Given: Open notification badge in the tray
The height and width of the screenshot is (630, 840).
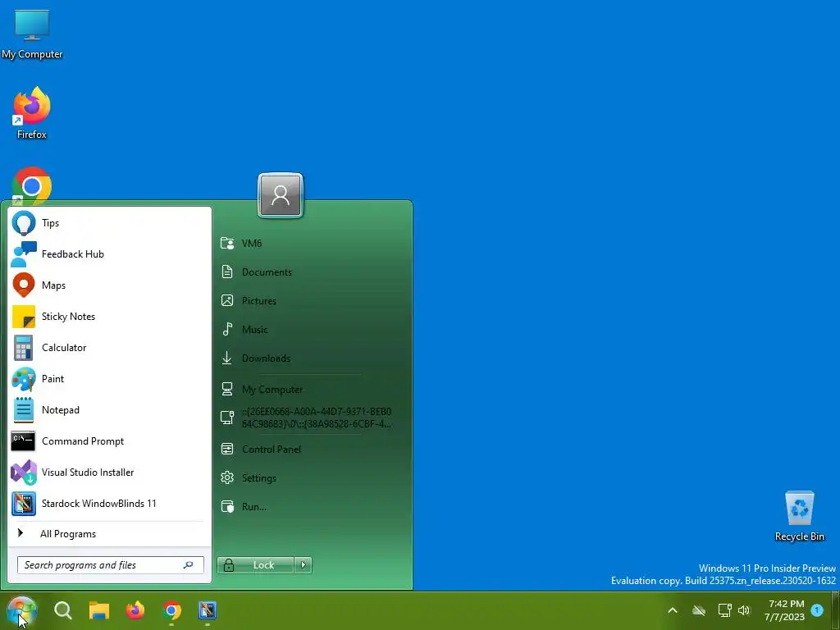Looking at the screenshot, I should pyautogui.click(x=817, y=610).
